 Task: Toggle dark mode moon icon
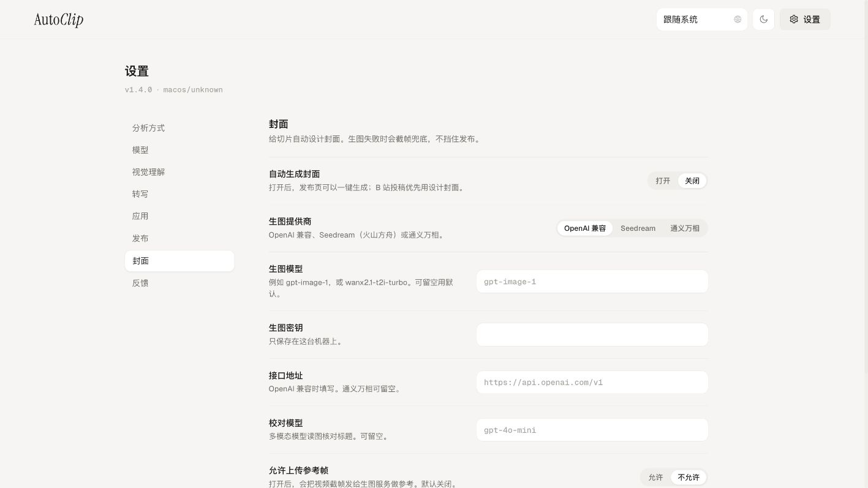coord(763,20)
